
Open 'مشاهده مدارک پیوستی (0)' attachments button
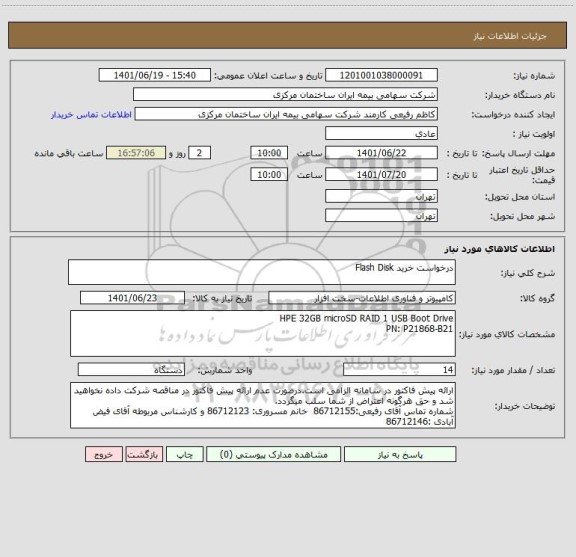point(274,454)
